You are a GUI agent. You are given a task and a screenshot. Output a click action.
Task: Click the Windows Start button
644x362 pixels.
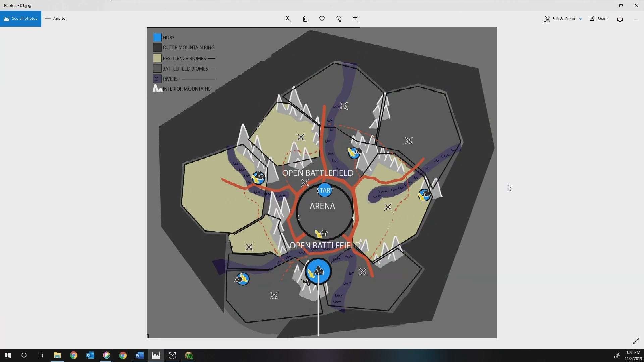8,355
